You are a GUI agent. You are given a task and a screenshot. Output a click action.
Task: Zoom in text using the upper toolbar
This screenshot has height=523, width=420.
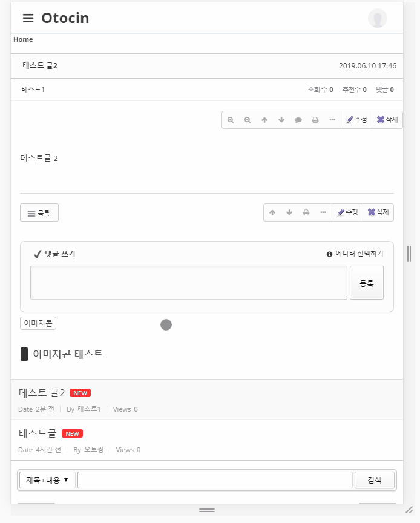pyautogui.click(x=231, y=120)
